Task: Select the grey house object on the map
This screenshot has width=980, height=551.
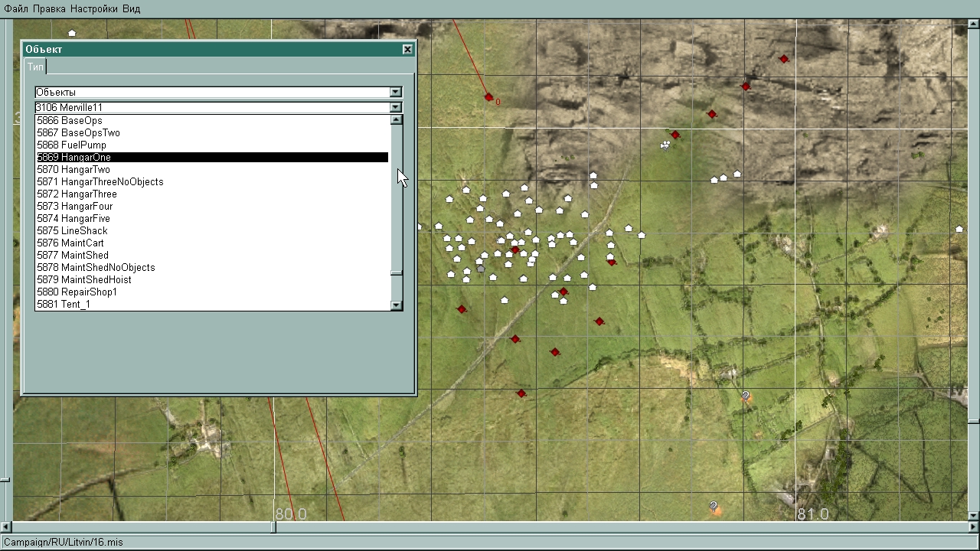Action: [x=481, y=269]
